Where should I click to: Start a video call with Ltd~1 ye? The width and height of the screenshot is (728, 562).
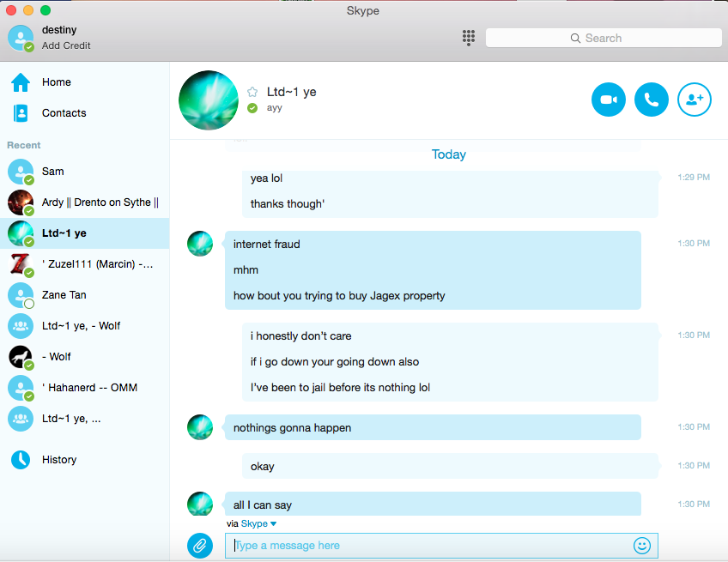pos(608,100)
